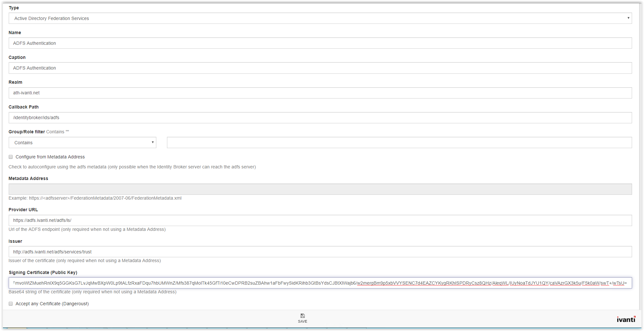Click the Name input field
Image resolution: width=644 pixels, height=331 pixels.
click(x=320, y=43)
